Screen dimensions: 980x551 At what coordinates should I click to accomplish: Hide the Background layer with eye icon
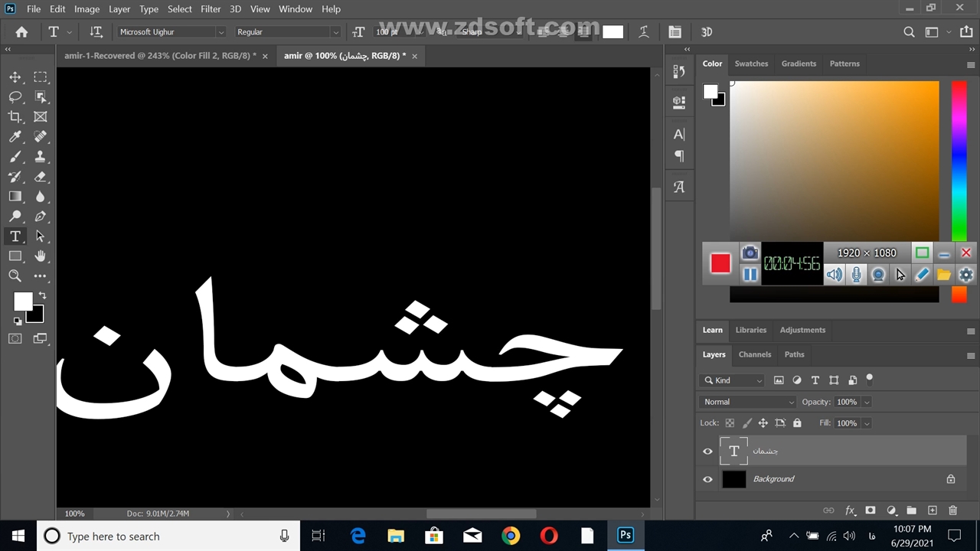click(707, 480)
